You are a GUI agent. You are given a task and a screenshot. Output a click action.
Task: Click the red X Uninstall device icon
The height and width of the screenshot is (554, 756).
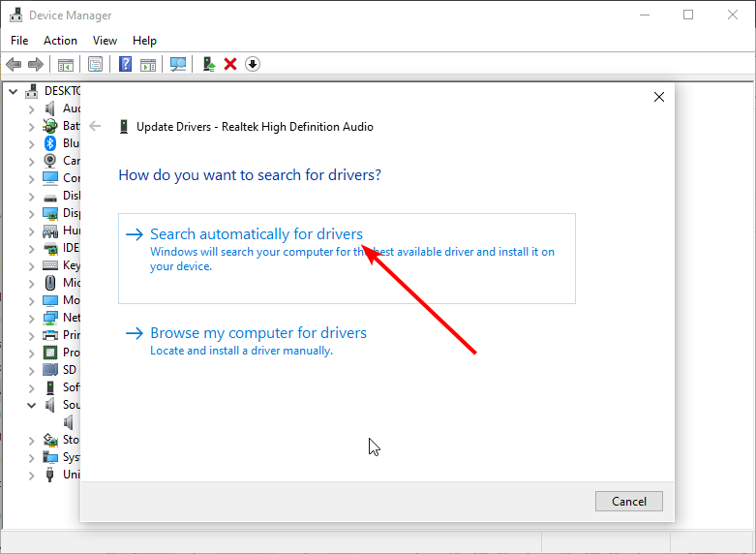pyautogui.click(x=230, y=64)
